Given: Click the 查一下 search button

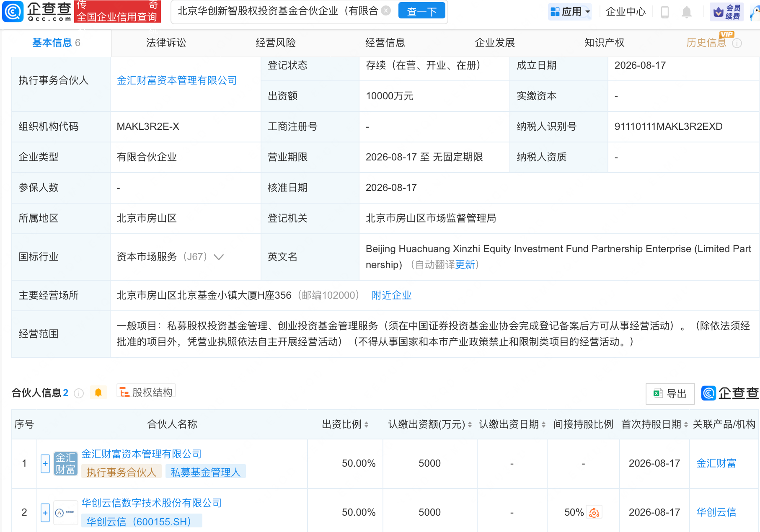Looking at the screenshot, I should [422, 11].
